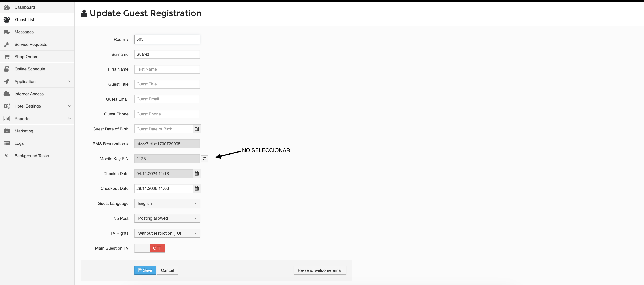
Task: Open the Guest Language dropdown
Action: click(x=167, y=204)
